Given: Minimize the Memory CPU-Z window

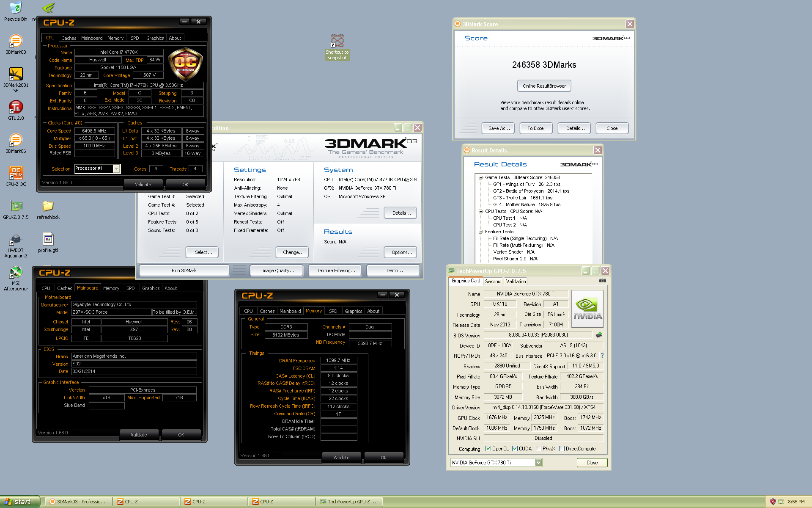Looking at the screenshot, I should coord(383,295).
